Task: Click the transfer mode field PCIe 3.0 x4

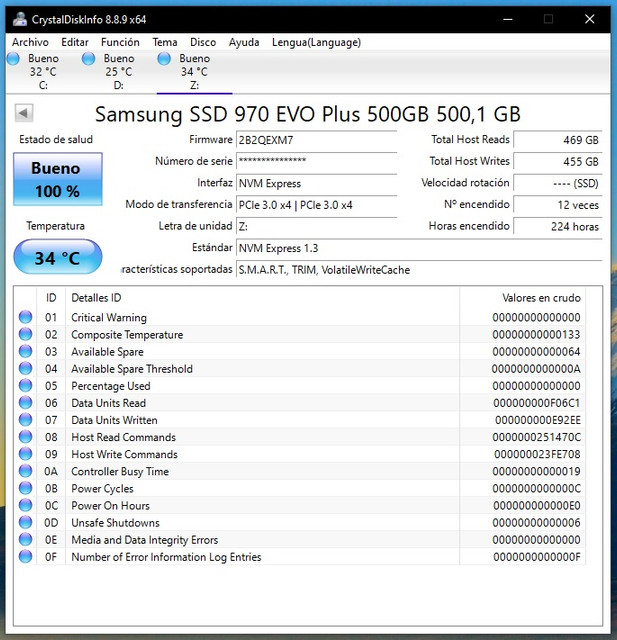Action: [x=316, y=205]
